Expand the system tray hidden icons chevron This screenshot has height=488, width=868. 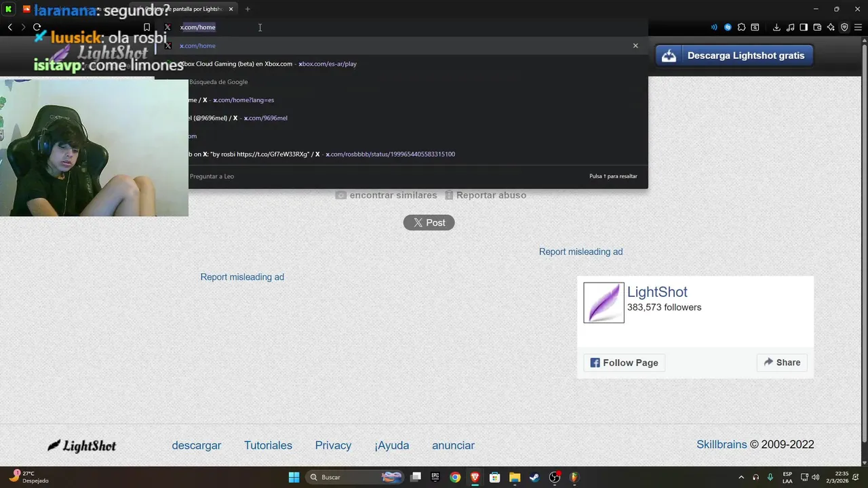coord(741,477)
